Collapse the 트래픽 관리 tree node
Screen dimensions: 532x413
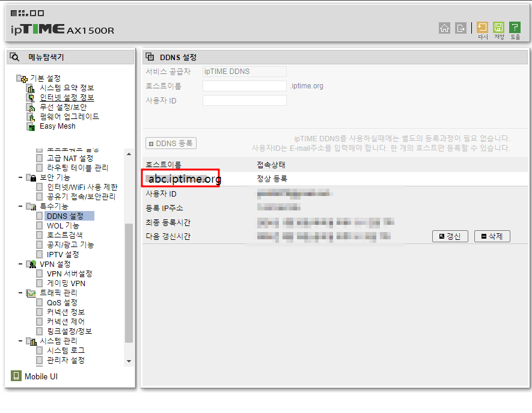[20, 293]
